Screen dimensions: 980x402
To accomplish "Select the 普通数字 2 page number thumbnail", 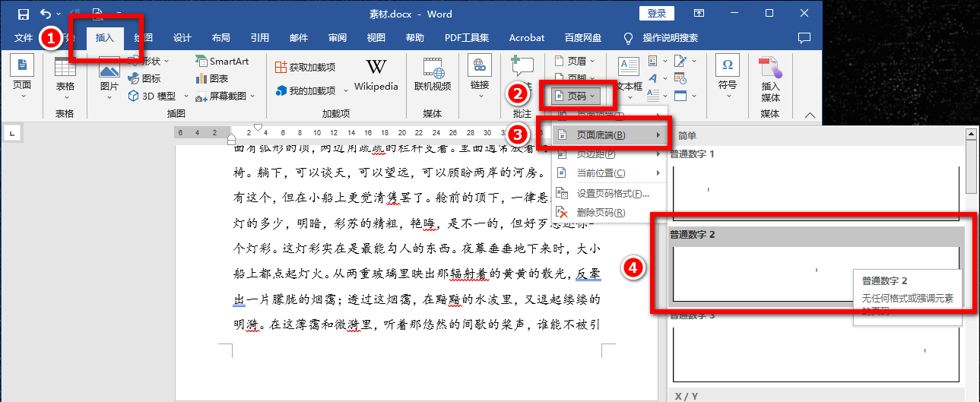I will [x=816, y=274].
